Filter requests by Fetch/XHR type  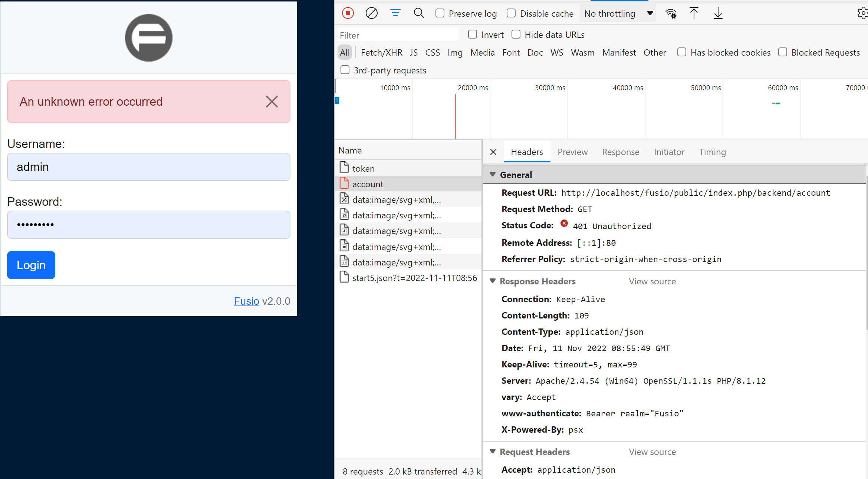[x=381, y=53]
